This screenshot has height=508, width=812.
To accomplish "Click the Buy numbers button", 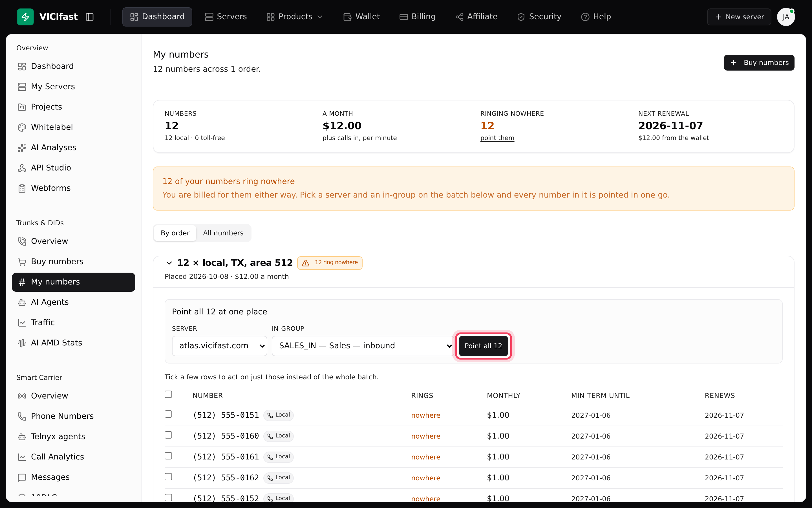I will (x=759, y=63).
